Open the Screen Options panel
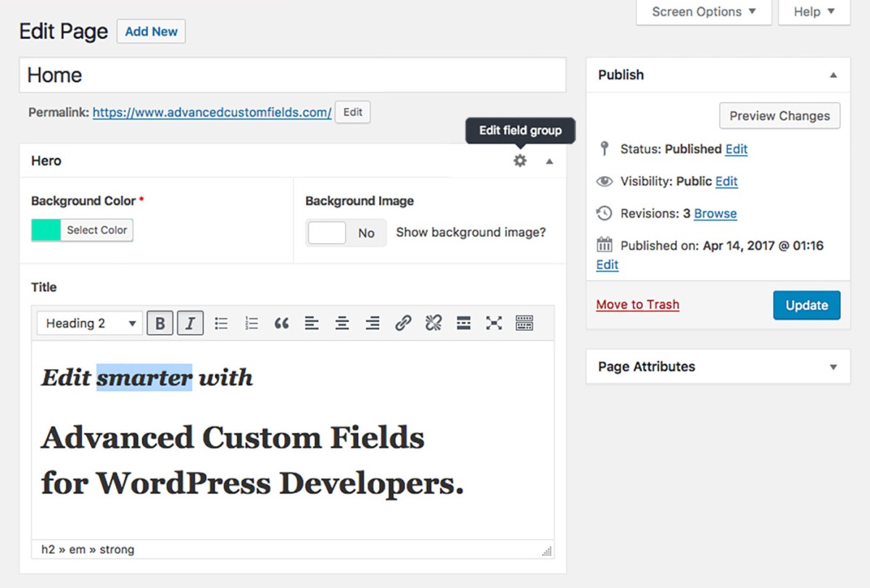 (703, 12)
